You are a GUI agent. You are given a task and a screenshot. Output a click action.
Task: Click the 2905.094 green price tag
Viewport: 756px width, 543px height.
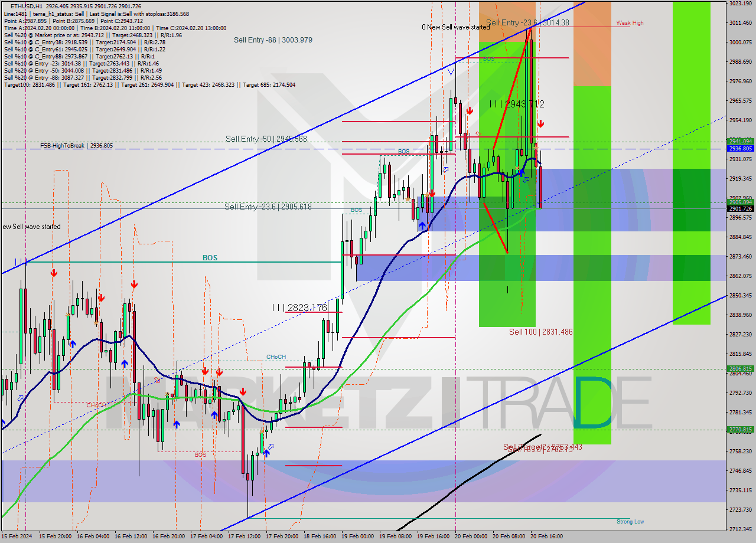[x=740, y=202]
